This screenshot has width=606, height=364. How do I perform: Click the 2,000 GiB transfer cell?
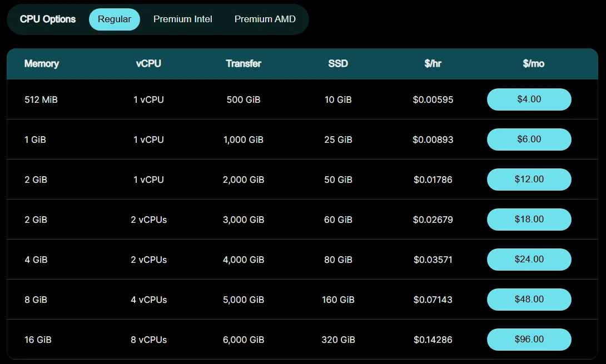(244, 179)
